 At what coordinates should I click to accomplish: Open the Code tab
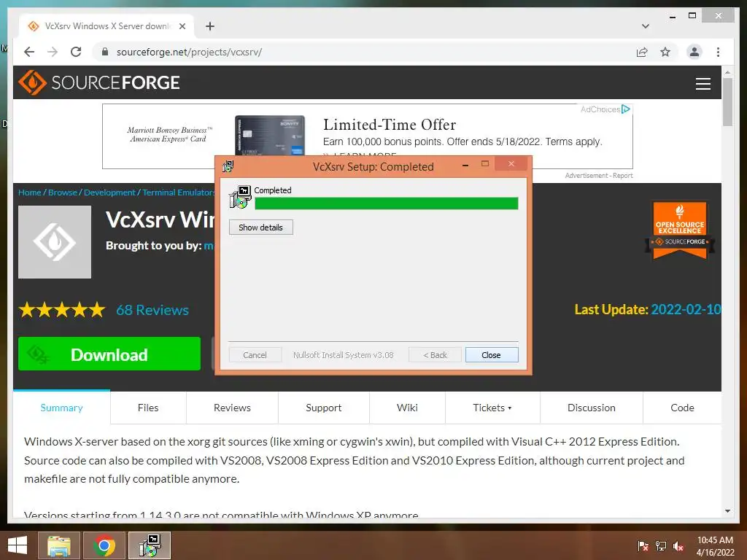(682, 408)
